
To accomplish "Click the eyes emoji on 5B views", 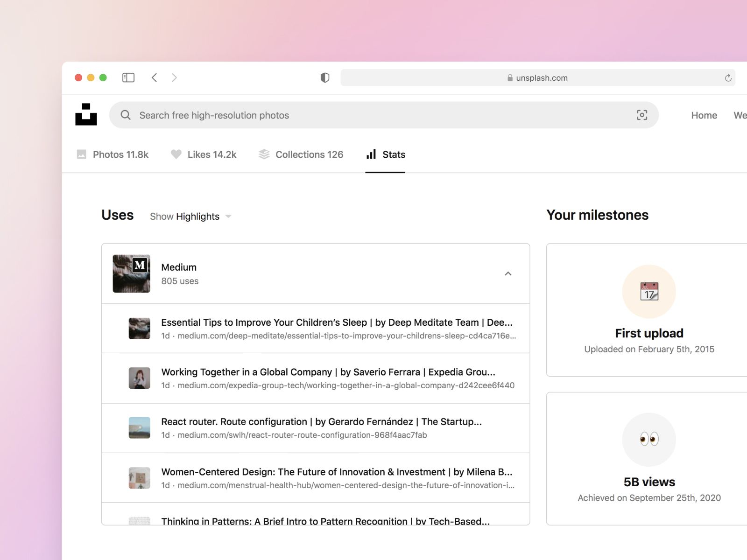I will [649, 439].
